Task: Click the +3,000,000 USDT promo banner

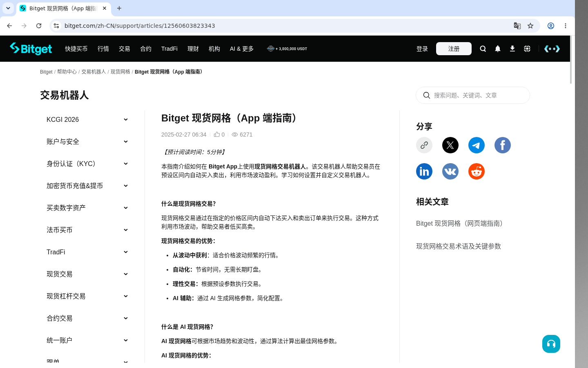Action: (287, 49)
